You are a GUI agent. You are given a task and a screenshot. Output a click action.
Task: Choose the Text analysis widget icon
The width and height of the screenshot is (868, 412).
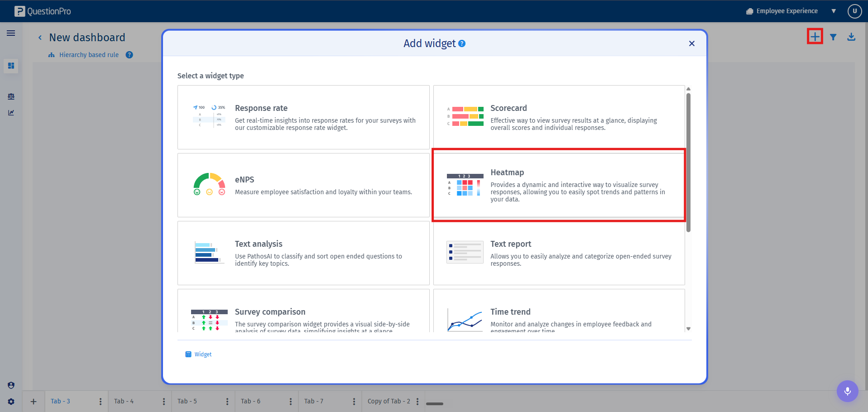click(209, 253)
